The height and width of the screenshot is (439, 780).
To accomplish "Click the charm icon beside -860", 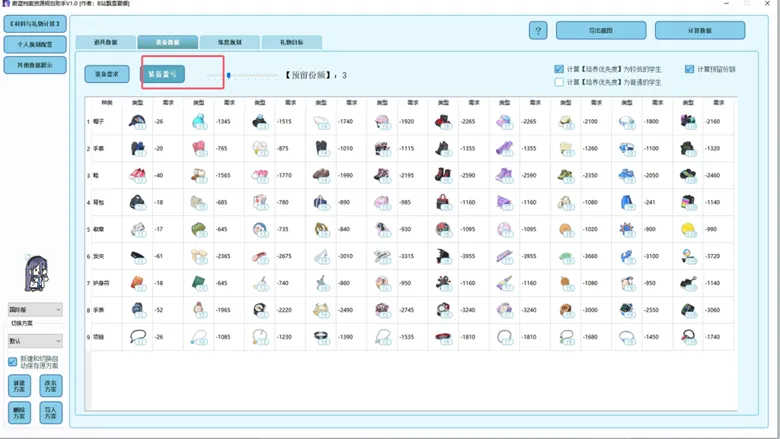I will [321, 283].
